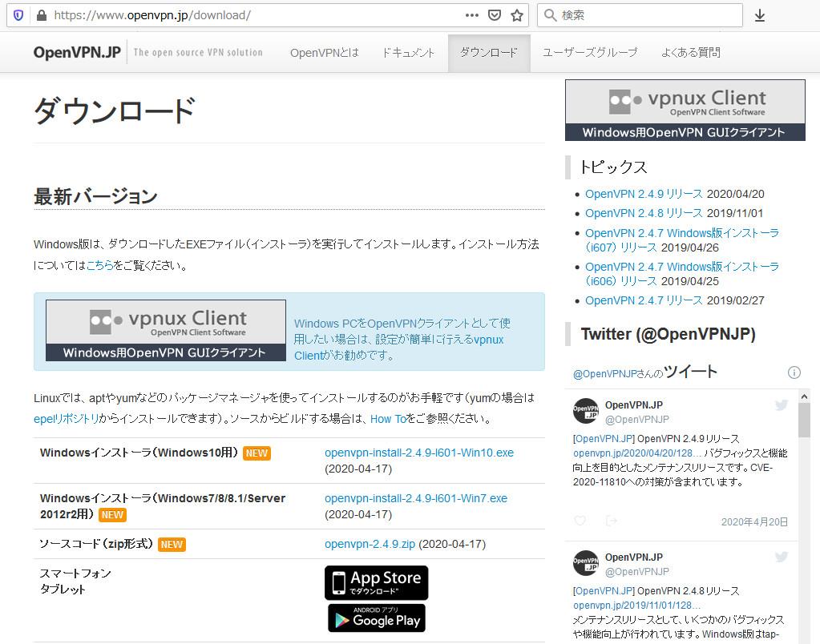820x644 pixels.
Task: Click the Twitter bird on first tweet
Action: 782,405
